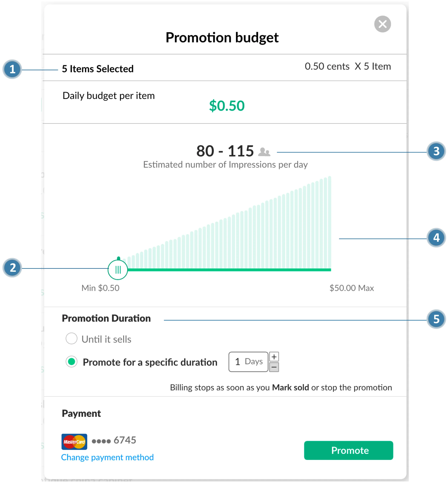Click the Days duration input field
The width and height of the screenshot is (448, 484).
click(x=248, y=362)
